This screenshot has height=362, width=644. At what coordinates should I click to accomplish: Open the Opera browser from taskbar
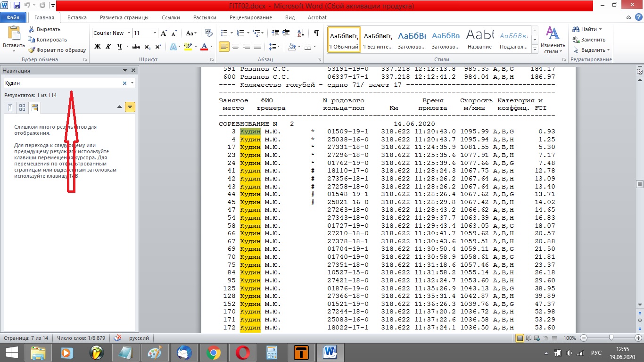pos(244,352)
